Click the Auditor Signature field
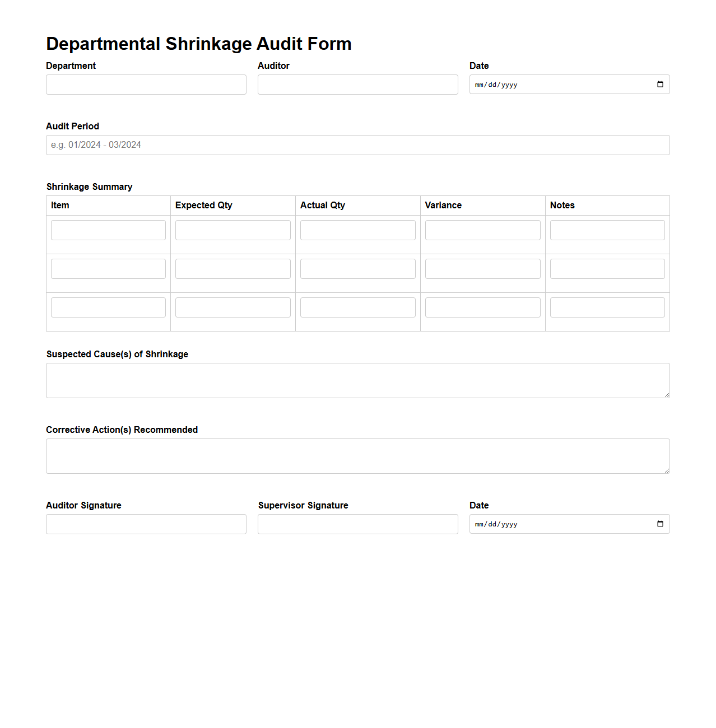The width and height of the screenshot is (716, 728). click(146, 524)
